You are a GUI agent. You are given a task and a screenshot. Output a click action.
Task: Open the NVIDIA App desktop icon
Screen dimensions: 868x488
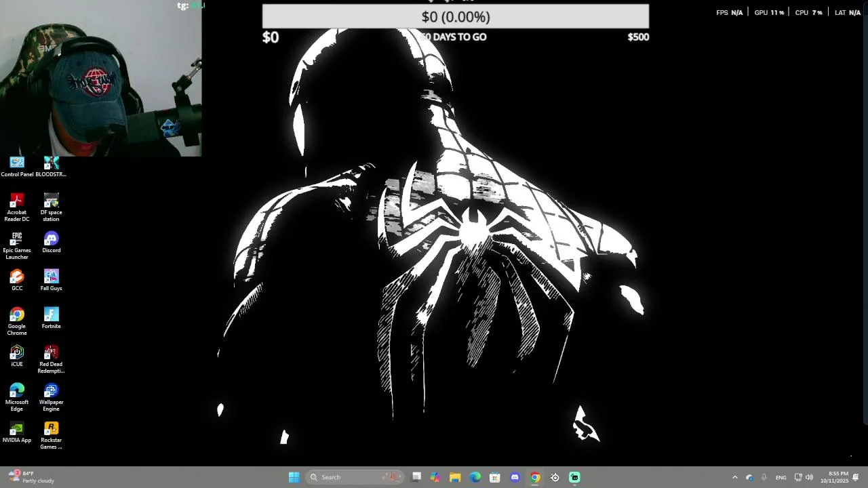17,432
